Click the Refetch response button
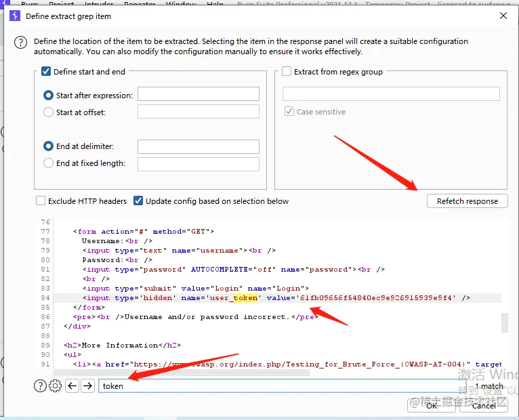 pyautogui.click(x=467, y=201)
